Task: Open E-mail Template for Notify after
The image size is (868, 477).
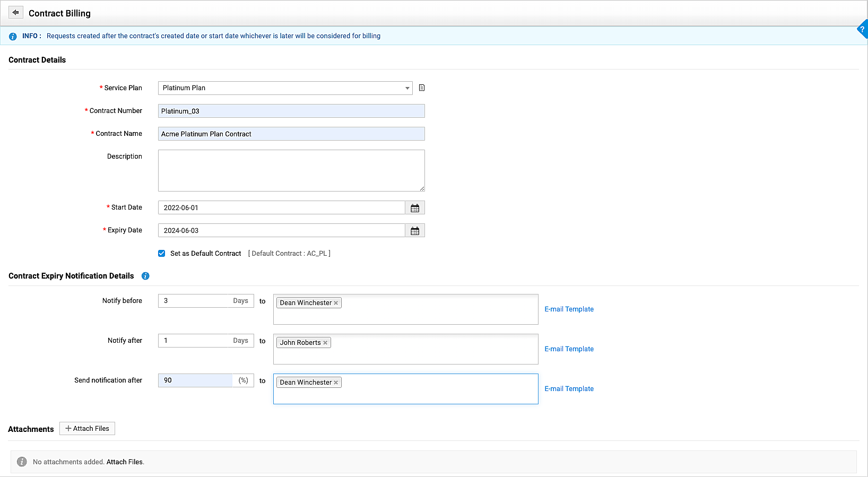Action: pos(569,349)
